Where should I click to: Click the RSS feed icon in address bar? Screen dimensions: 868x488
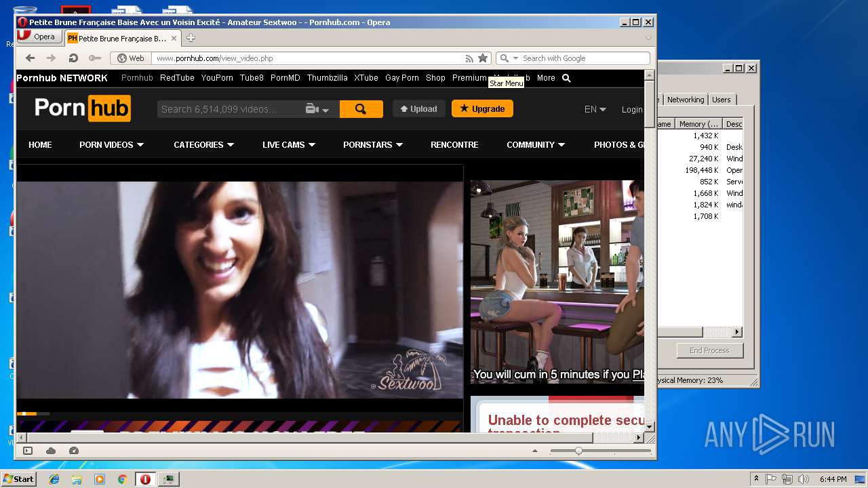(x=469, y=58)
